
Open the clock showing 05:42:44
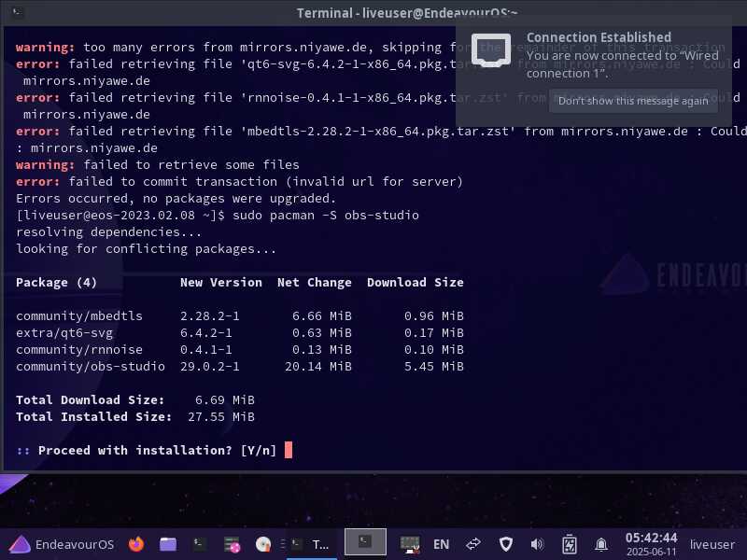coord(651,544)
